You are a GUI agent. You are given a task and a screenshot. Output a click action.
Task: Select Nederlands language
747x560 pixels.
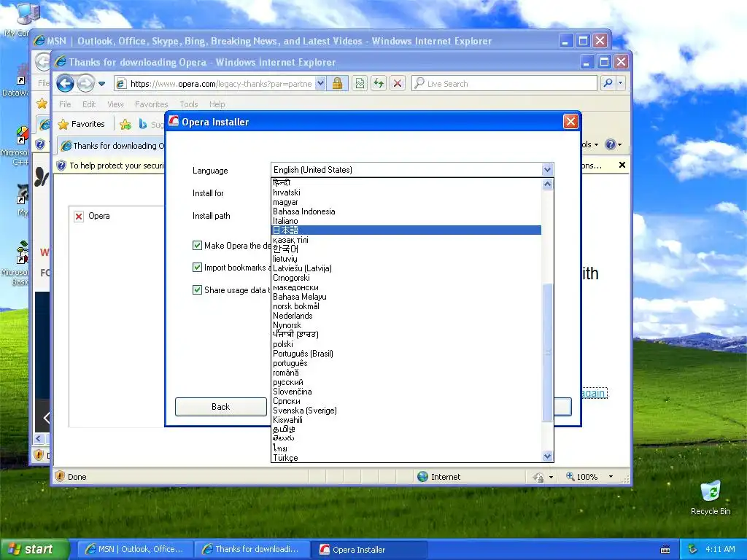pyautogui.click(x=406, y=316)
